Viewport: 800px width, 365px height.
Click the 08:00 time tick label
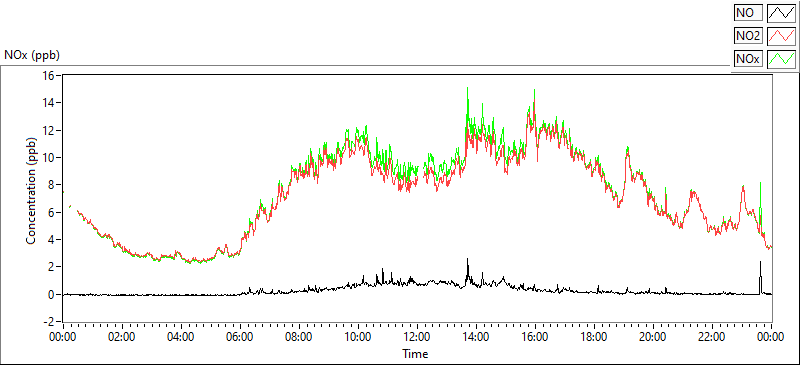click(299, 337)
